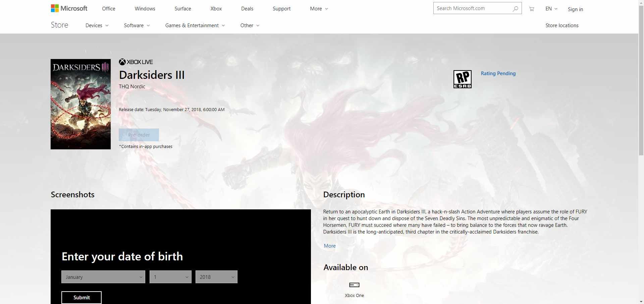Submit the date of birth

point(82,298)
